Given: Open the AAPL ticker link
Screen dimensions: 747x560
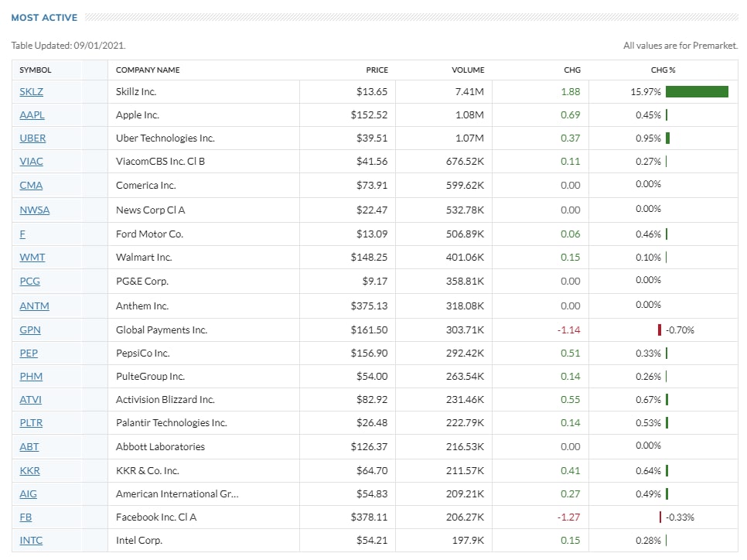Looking at the screenshot, I should [x=32, y=114].
